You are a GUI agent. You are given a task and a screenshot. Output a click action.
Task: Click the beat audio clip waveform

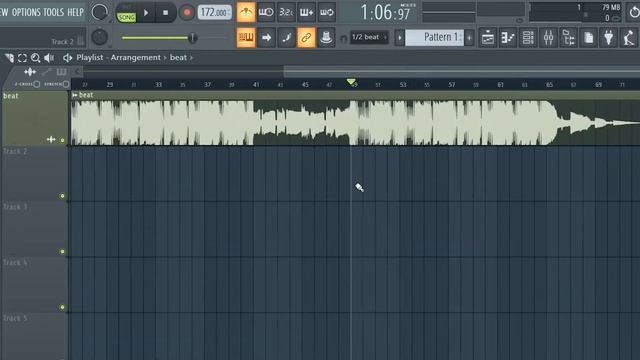(355, 122)
